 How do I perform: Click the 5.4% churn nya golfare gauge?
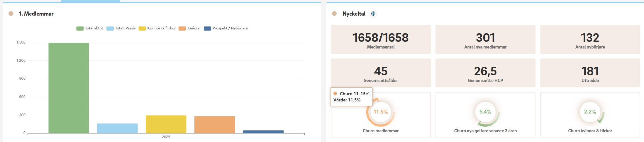pyautogui.click(x=485, y=112)
